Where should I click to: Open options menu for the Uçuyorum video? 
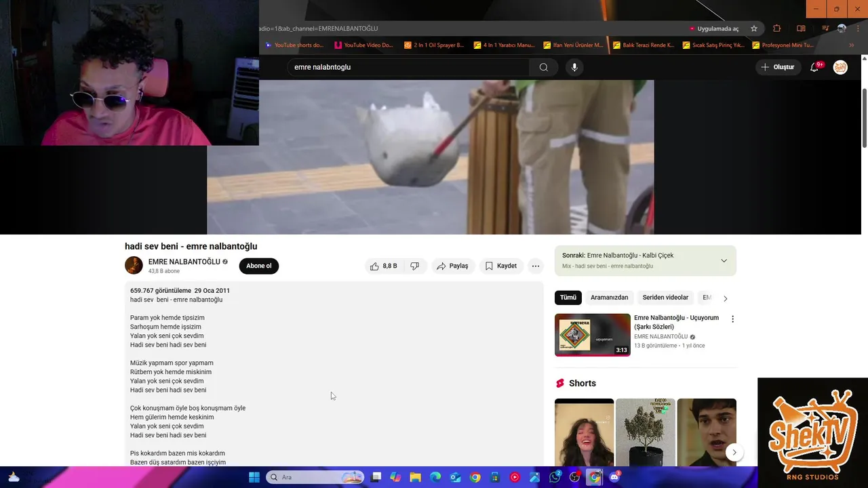732,319
